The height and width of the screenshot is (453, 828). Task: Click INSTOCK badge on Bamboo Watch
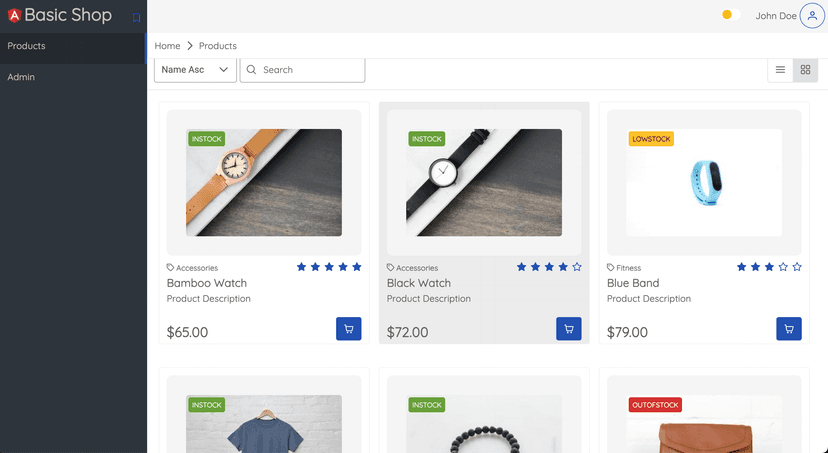pyautogui.click(x=206, y=139)
